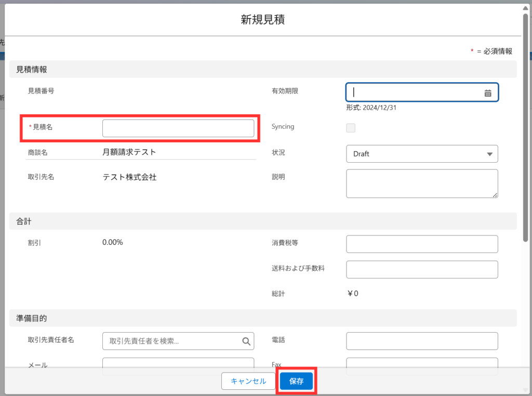Click the 割引 label

34,243
